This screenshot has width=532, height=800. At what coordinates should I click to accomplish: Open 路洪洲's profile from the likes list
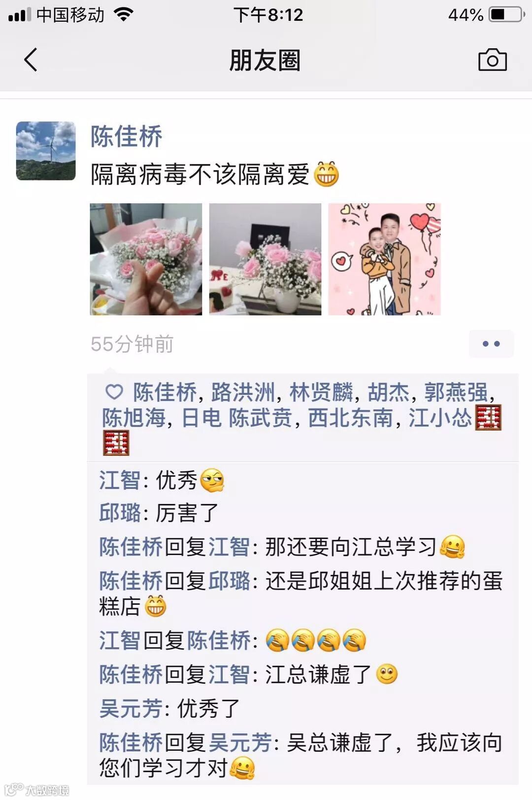[243, 393]
